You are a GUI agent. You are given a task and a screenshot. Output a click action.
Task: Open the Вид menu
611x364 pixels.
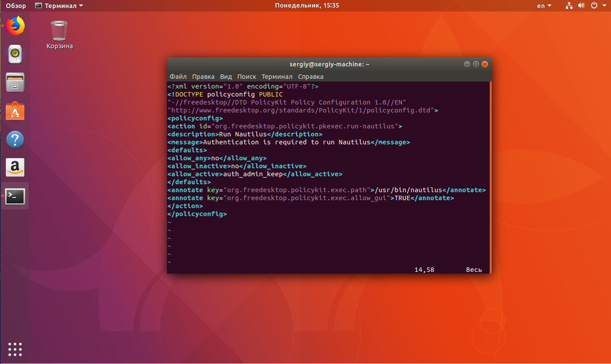click(x=226, y=77)
